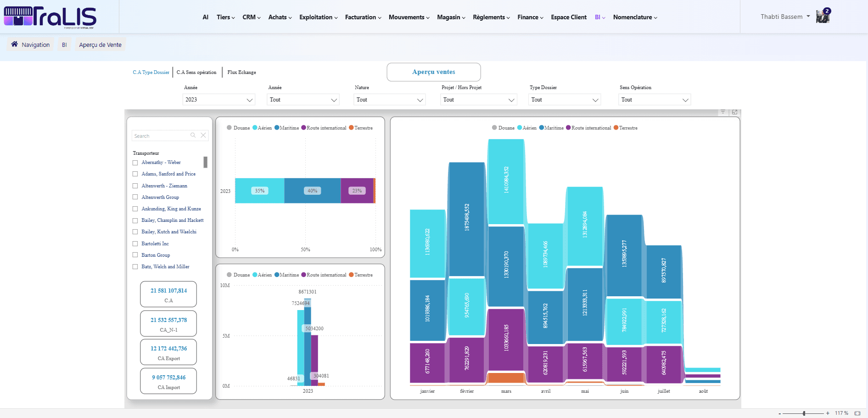Toggle the Bartoletti Inc checkbox
Viewport: 868px width, 418px height.
pyautogui.click(x=135, y=244)
